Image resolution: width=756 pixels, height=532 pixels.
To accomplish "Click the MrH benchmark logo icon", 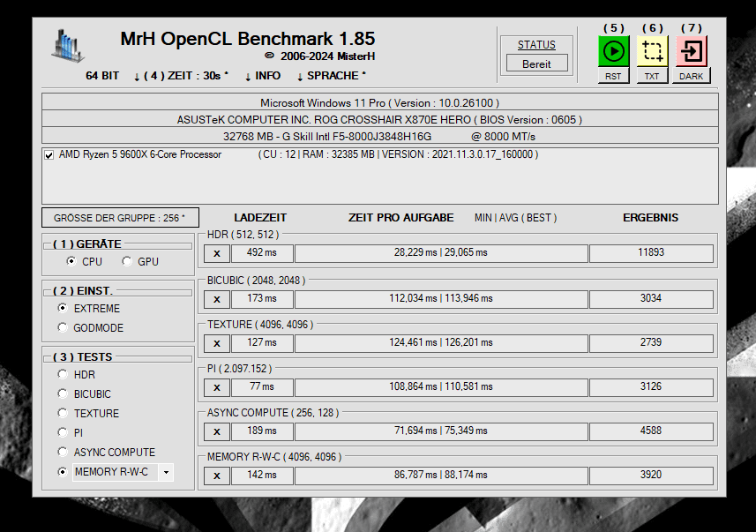I will (68, 45).
